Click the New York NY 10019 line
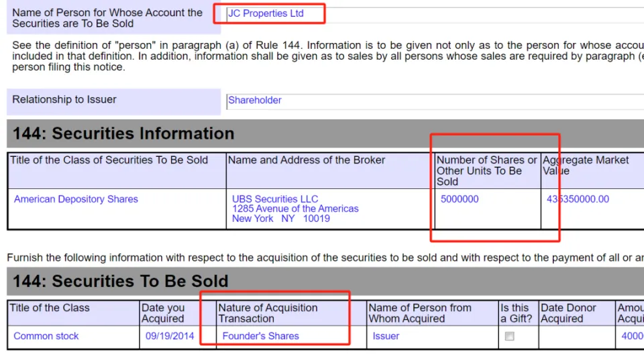This screenshot has width=644, height=362. point(280,219)
